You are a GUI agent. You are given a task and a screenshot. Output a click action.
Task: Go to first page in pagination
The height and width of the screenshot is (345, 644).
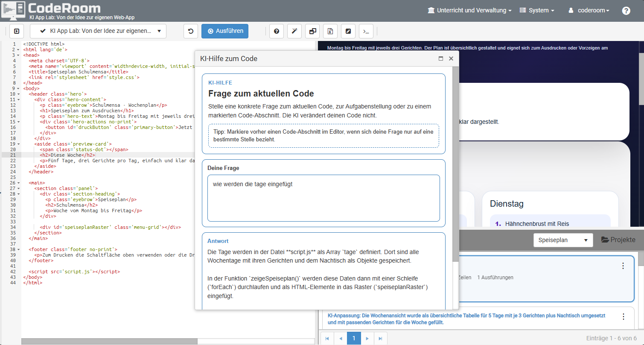(327, 339)
